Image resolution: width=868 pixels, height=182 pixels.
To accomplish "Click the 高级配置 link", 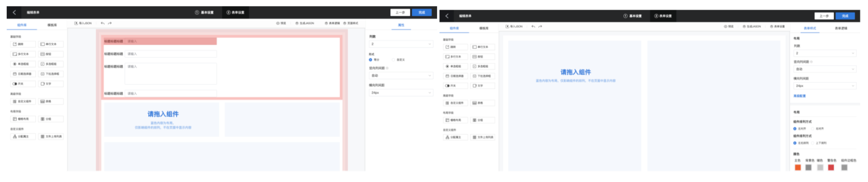I will [x=799, y=96].
